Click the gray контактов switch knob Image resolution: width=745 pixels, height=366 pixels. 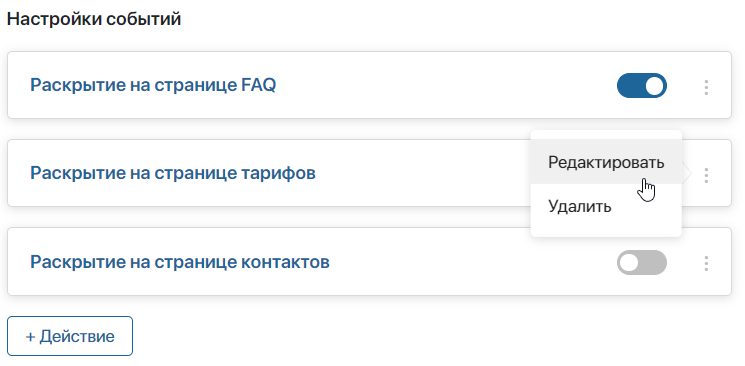click(x=630, y=262)
